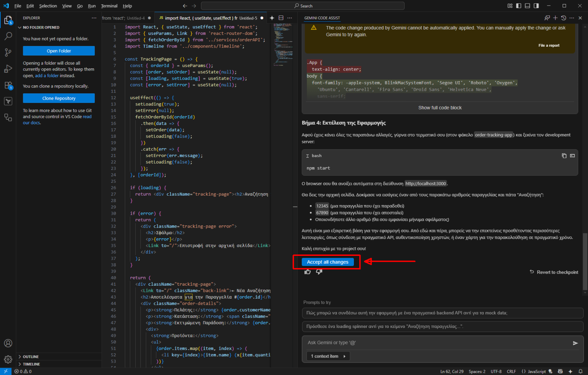This screenshot has width=588, height=375.
Task: Open Gemini panel more actions ellipsis
Action: pos(572,18)
